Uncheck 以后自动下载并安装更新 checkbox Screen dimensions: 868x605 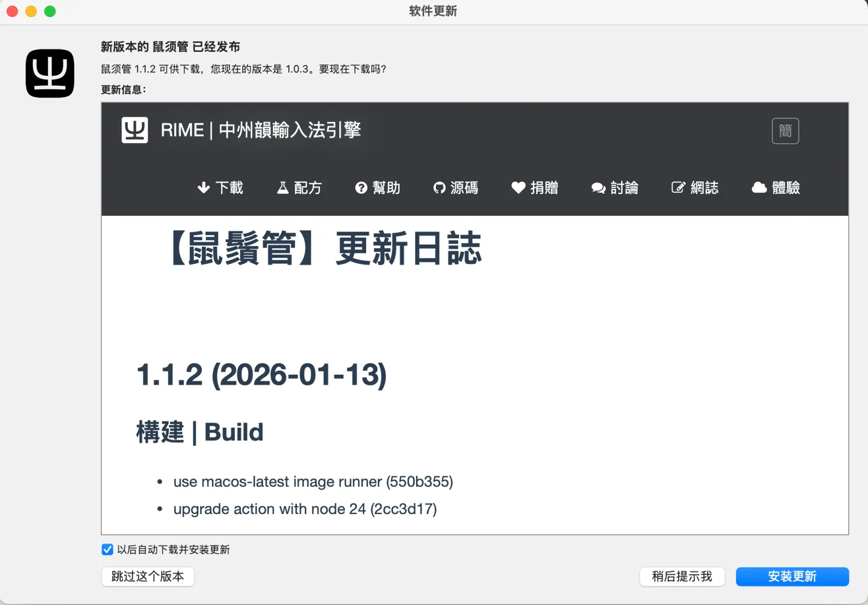[x=108, y=550]
